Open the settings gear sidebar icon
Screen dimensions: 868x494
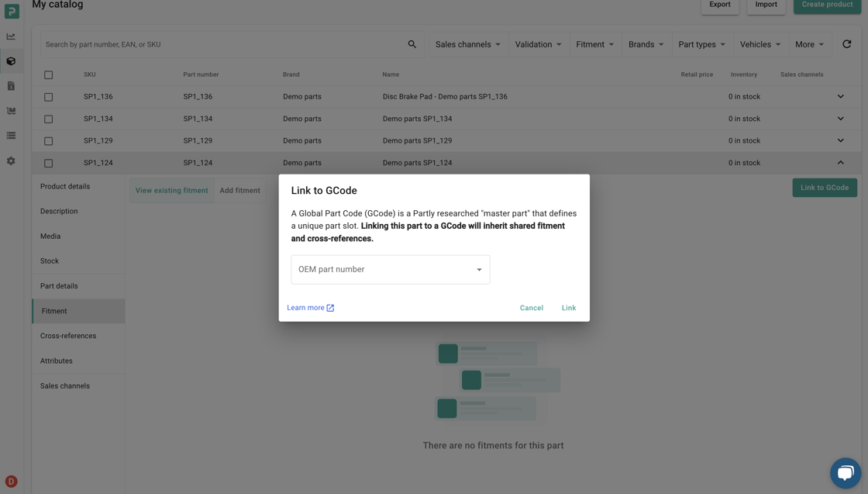[x=11, y=161]
